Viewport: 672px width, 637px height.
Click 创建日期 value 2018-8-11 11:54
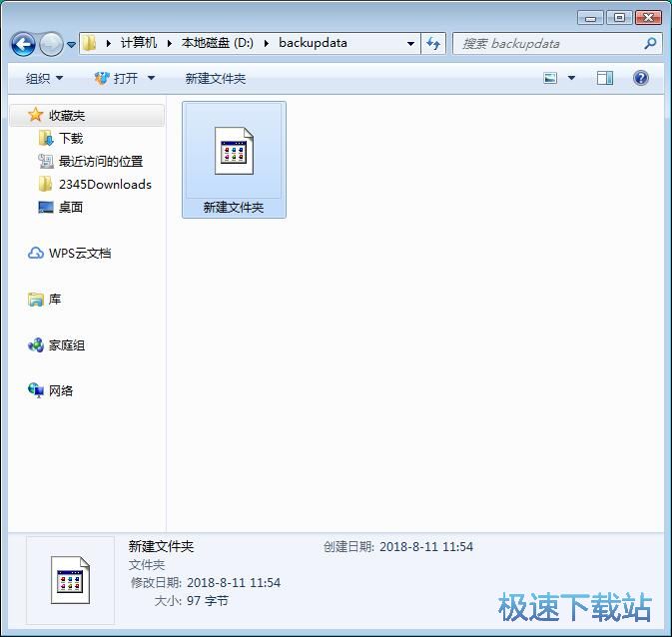426,546
